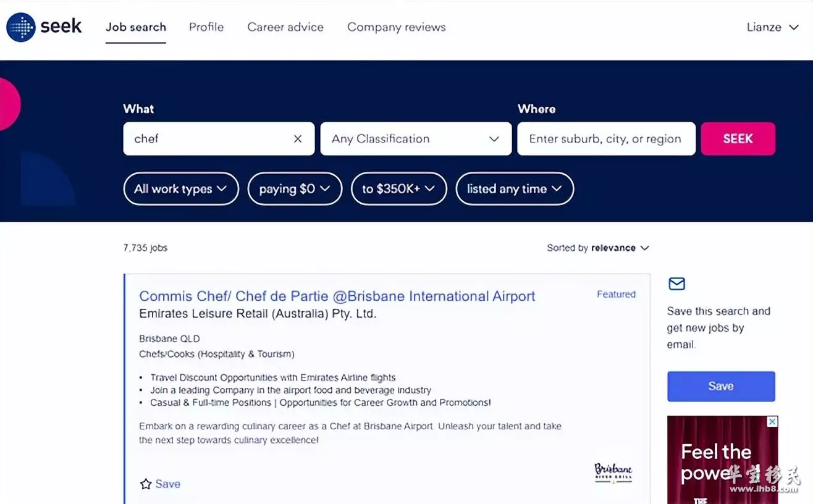Image resolution: width=813 pixels, height=504 pixels.
Task: Click the Brisbane QLD location link
Action: (169, 338)
